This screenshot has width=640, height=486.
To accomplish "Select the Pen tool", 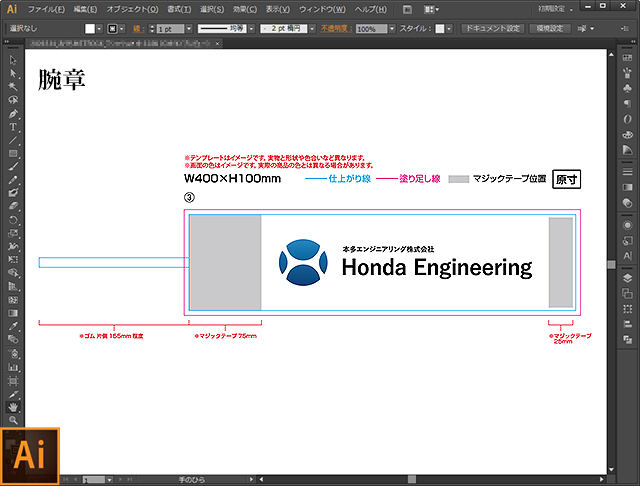I will click(13, 113).
